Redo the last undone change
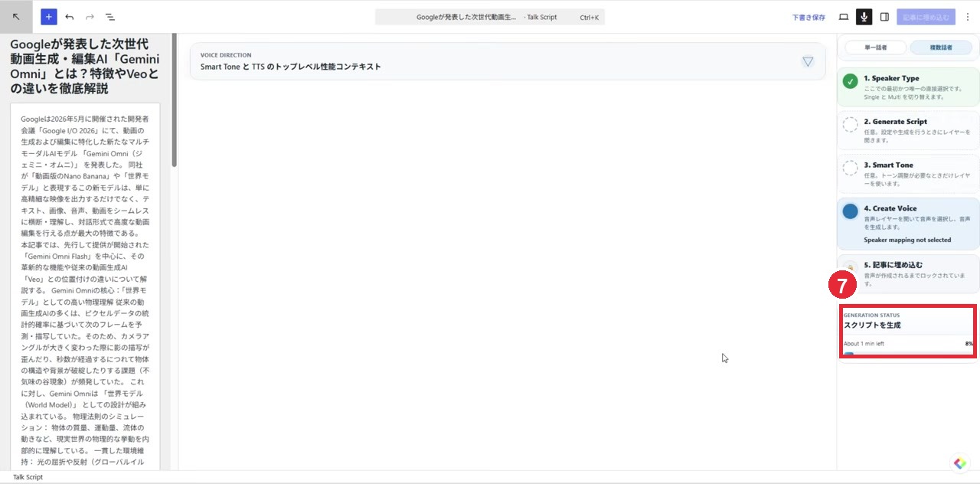980x484 pixels. click(x=90, y=16)
